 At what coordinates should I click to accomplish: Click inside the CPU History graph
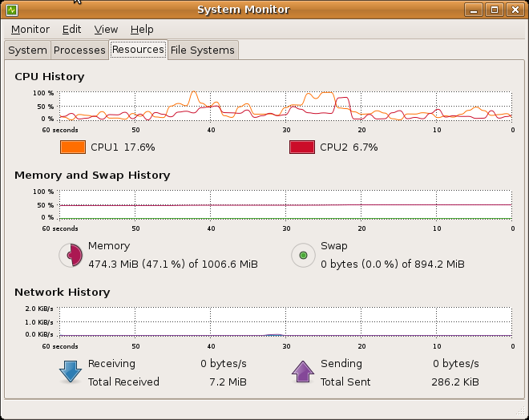286,106
